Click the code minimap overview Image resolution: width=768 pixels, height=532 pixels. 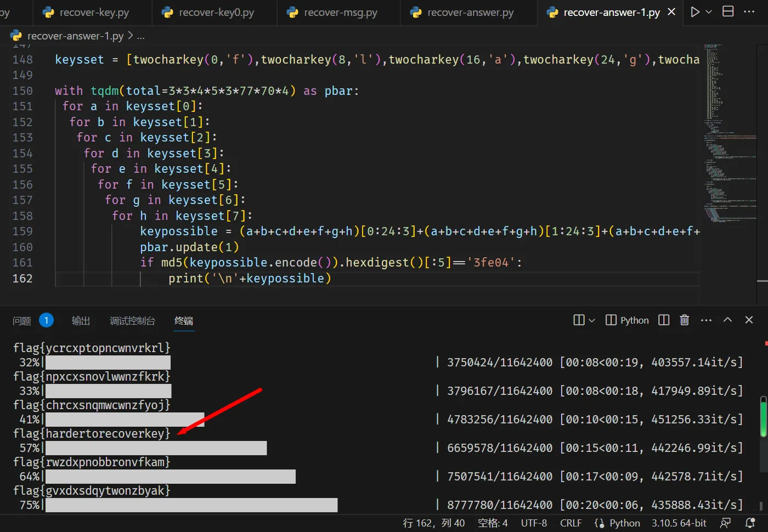pos(729,132)
